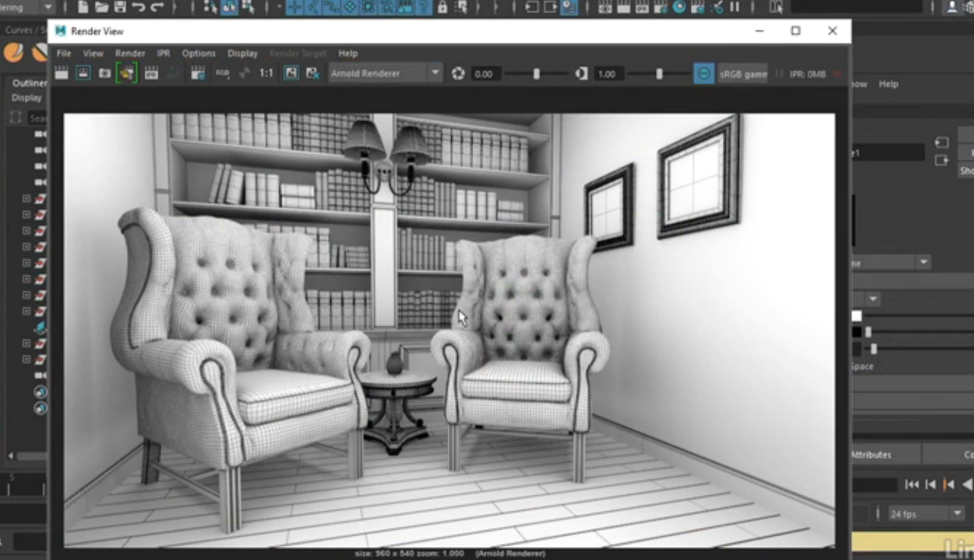The width and height of the screenshot is (974, 560).
Task: Pause IPR tuning in Render View
Action: click(x=778, y=74)
